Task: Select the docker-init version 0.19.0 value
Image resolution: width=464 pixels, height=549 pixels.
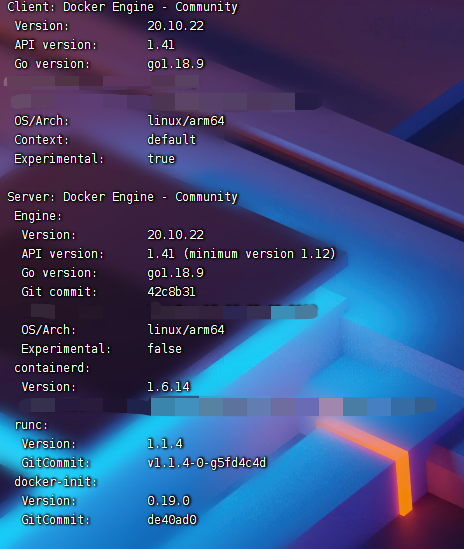Action: coord(168,501)
